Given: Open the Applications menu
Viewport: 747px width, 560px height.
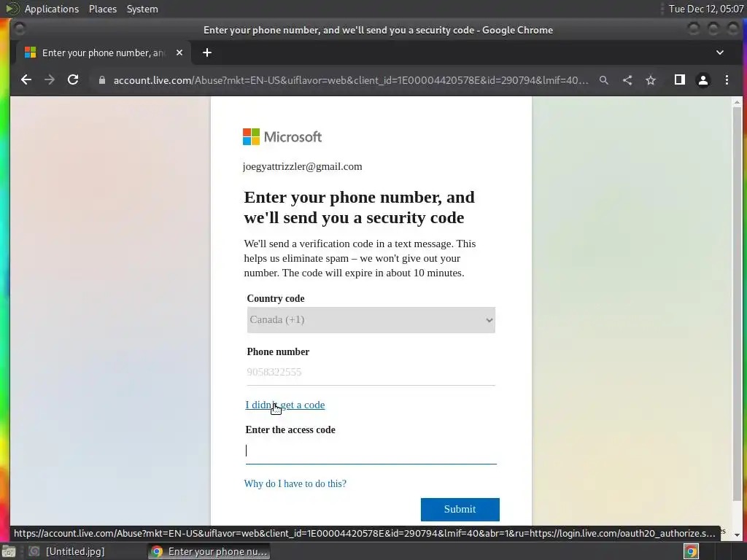Looking at the screenshot, I should point(52,9).
